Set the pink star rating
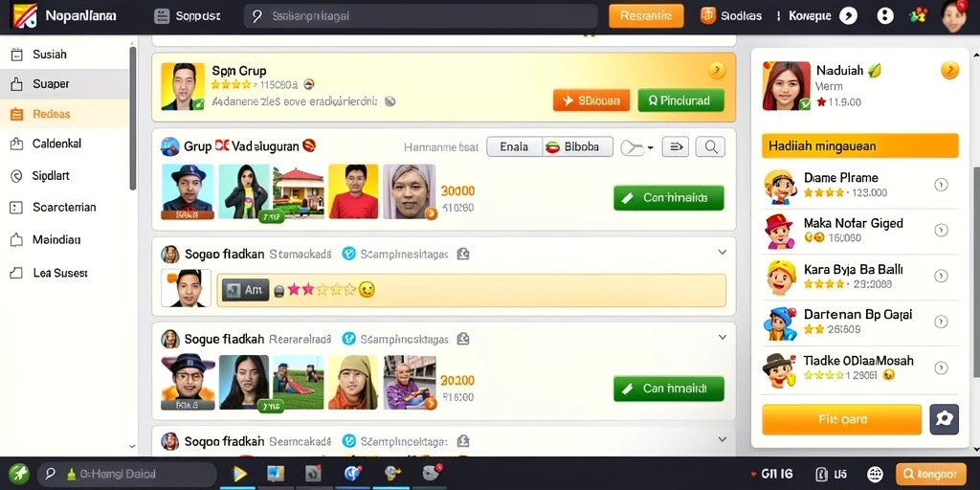Image resolution: width=980 pixels, height=490 pixels. pos(322,289)
